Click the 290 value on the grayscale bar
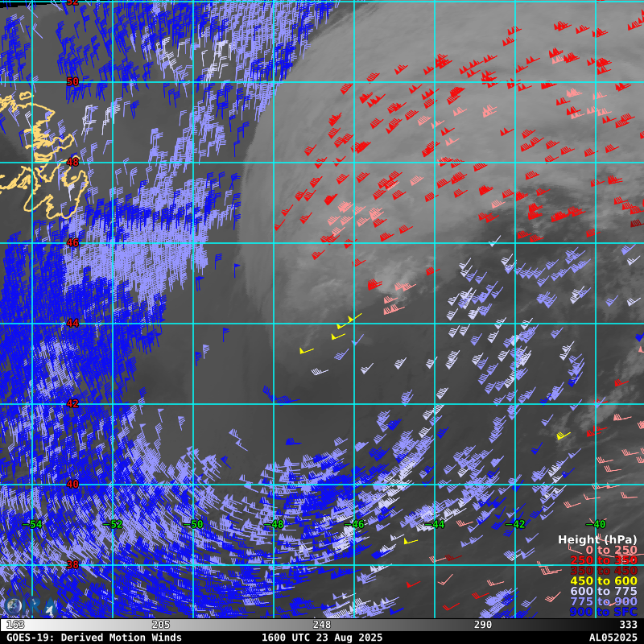The width and height of the screenshot is (644, 644). click(482, 625)
